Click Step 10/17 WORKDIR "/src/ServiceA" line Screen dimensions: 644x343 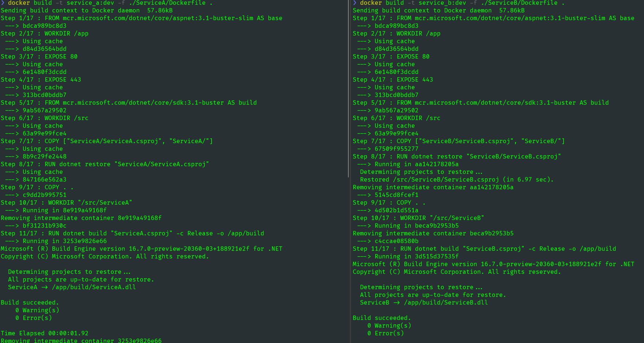coord(67,203)
